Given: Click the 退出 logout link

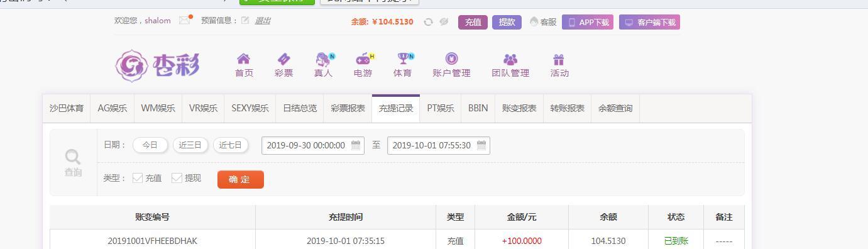Looking at the screenshot, I should 263,21.
